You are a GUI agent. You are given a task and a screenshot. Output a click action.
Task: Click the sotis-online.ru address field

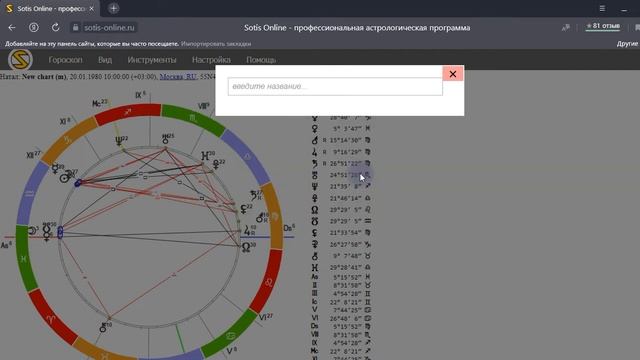coord(109,27)
